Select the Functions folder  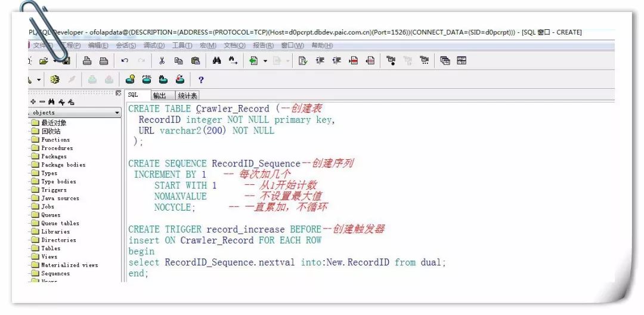pos(55,140)
